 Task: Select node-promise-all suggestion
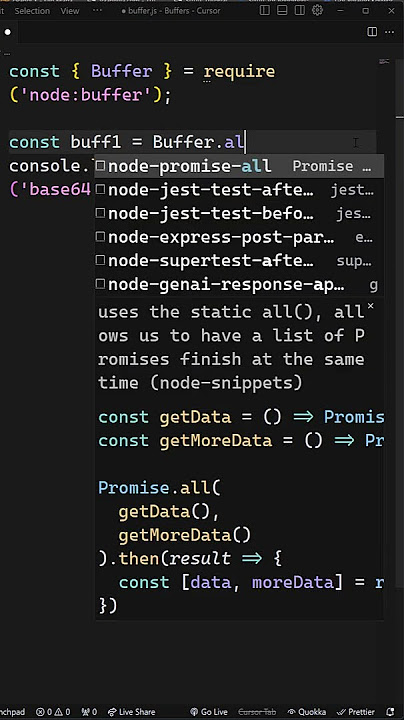tap(239, 166)
